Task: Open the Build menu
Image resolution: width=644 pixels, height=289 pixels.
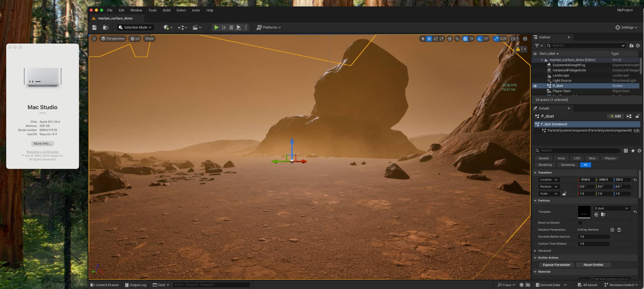Action: 166,10
